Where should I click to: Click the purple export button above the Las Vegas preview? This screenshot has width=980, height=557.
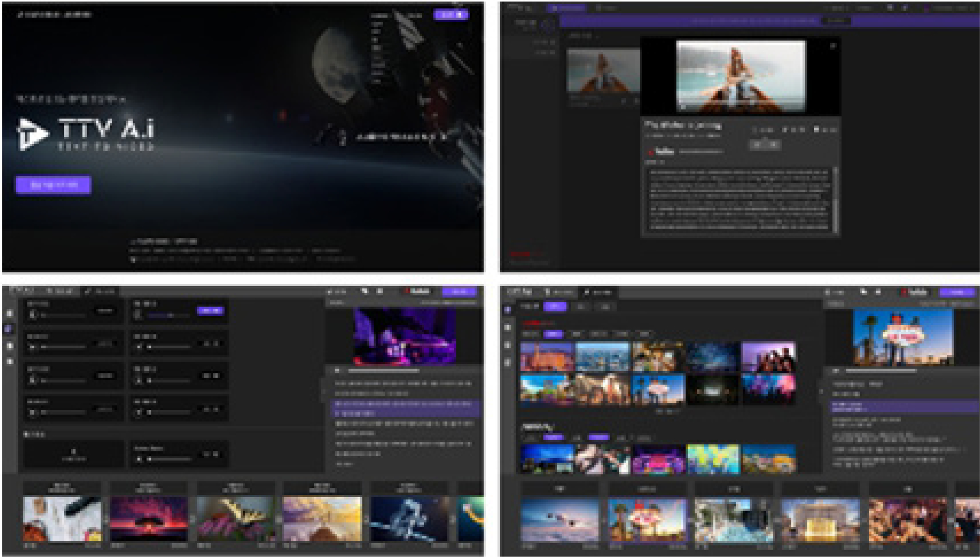click(x=957, y=292)
